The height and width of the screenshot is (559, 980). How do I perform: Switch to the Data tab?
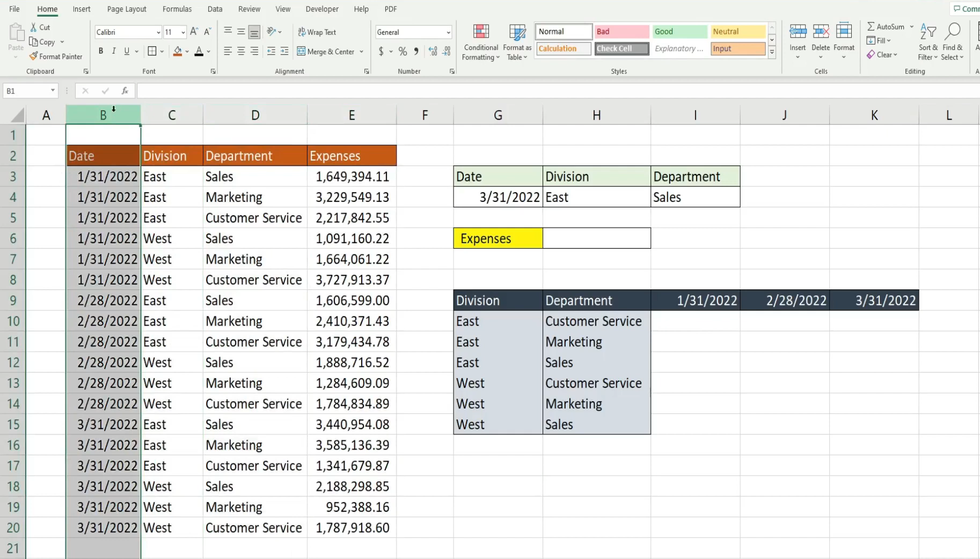click(x=215, y=9)
